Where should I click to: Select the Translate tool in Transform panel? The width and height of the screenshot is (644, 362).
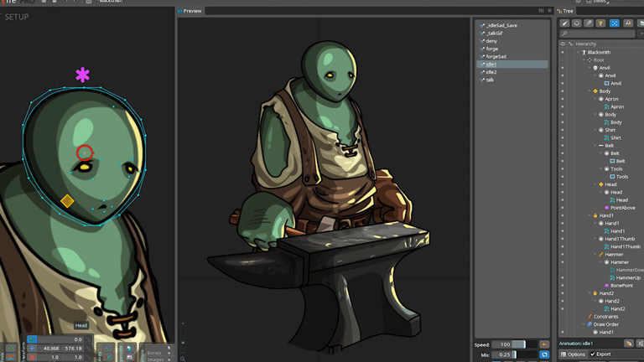[32, 348]
